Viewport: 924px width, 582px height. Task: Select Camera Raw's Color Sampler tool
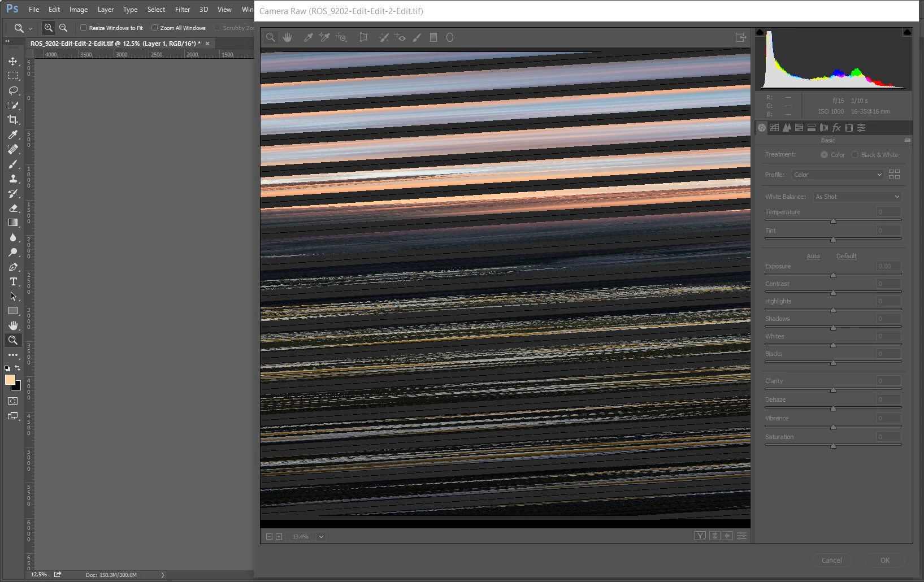pos(324,37)
